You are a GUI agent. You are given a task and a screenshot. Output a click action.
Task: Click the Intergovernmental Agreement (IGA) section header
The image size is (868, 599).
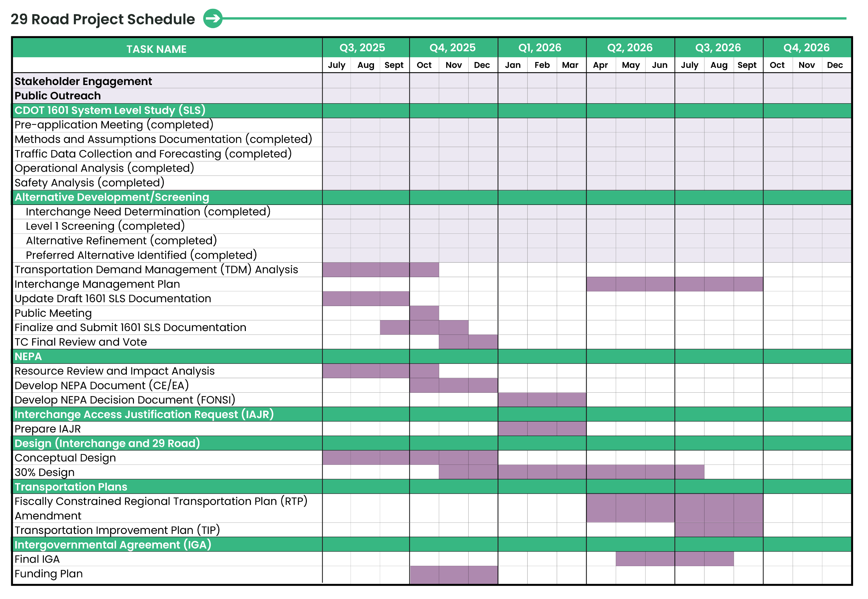pyautogui.click(x=113, y=544)
